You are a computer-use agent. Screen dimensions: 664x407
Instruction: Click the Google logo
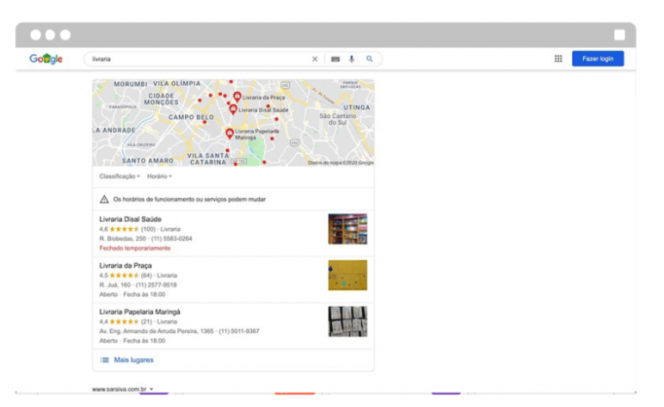click(46, 59)
